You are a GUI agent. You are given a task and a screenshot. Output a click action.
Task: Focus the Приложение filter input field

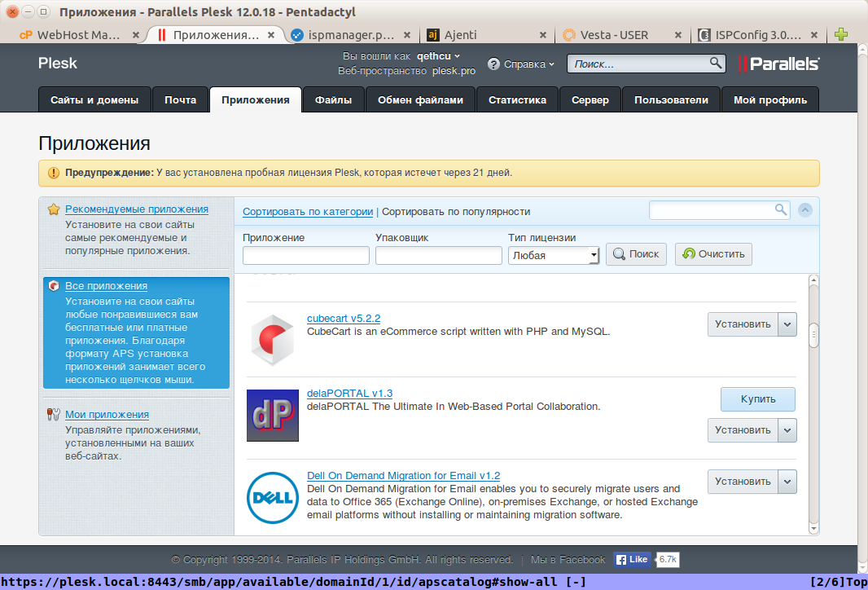tap(306, 255)
